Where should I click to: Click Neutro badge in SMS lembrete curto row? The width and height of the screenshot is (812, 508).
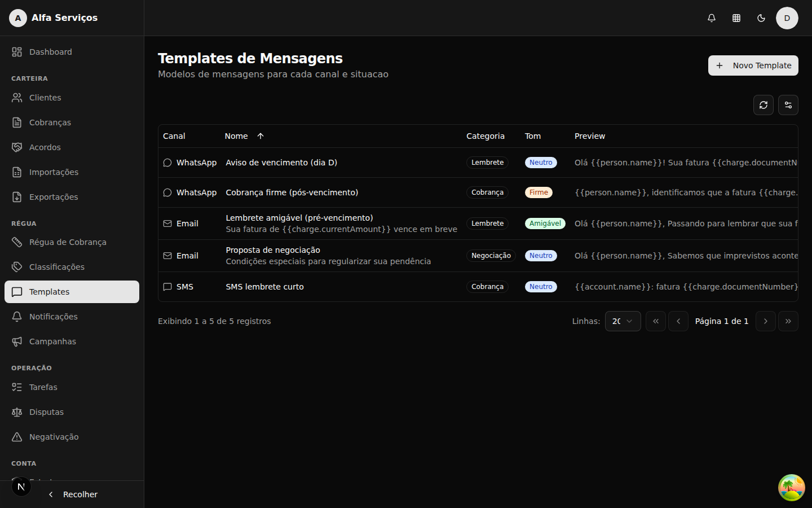(x=541, y=287)
